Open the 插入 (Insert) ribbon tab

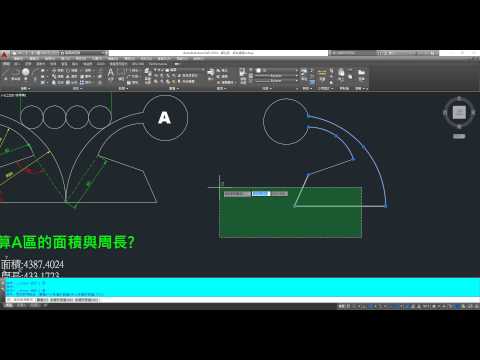pos(18,63)
